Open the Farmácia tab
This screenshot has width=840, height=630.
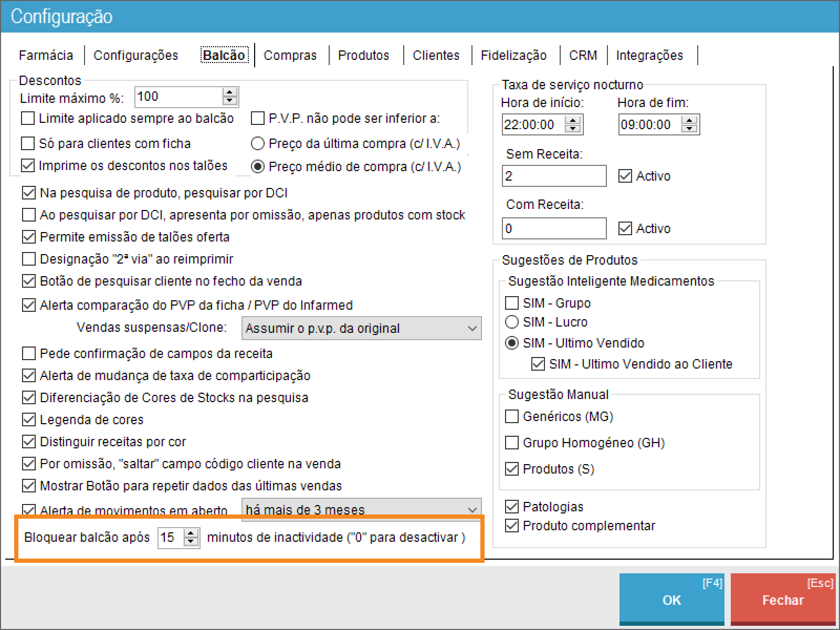46,55
